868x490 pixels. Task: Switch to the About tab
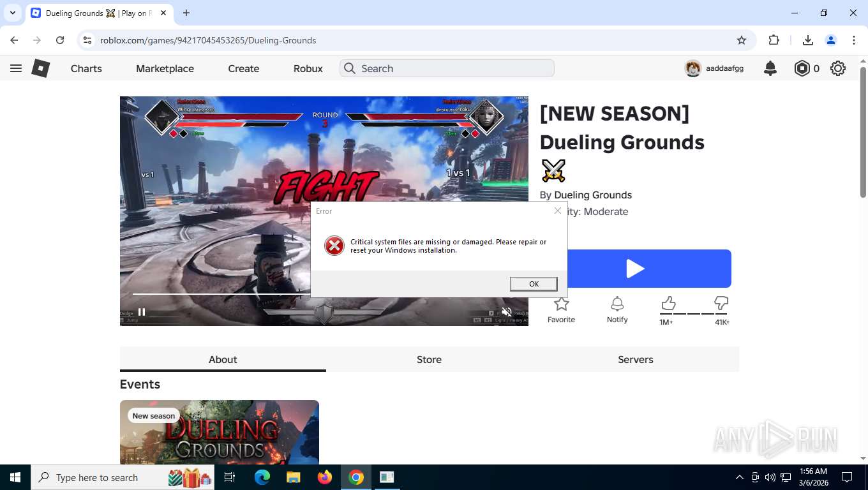point(223,359)
